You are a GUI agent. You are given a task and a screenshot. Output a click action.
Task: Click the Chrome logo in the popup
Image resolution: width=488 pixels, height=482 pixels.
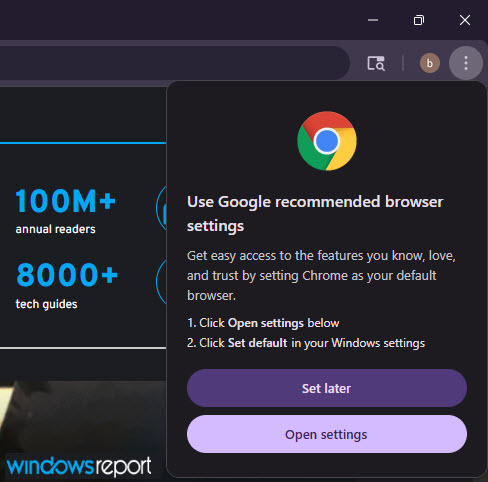point(327,141)
